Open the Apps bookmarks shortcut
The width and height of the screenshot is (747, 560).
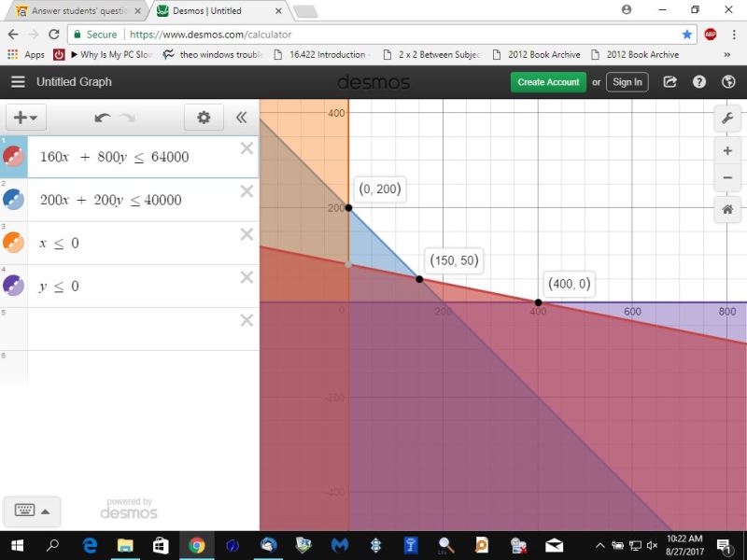click(26, 55)
